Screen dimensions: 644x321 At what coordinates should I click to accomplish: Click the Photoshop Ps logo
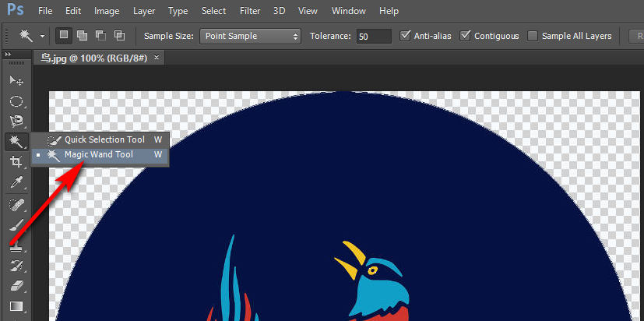point(16,9)
